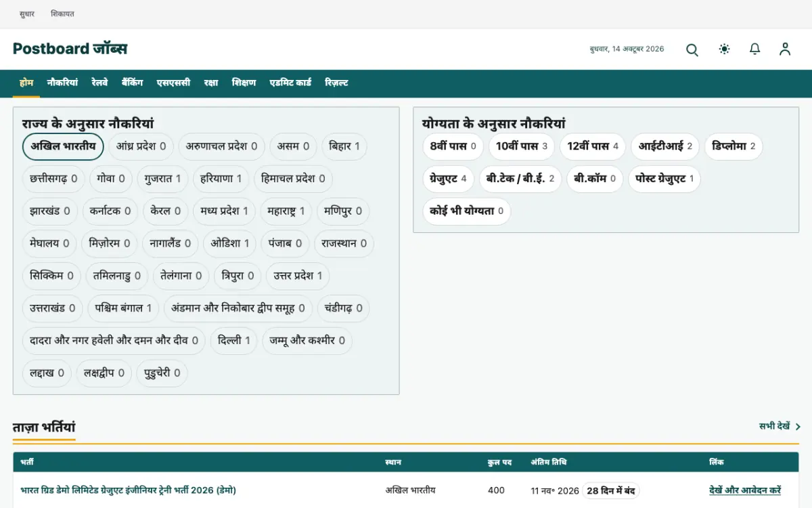
Task: Switch to the बैंकिंग tab
Action: click(133, 83)
